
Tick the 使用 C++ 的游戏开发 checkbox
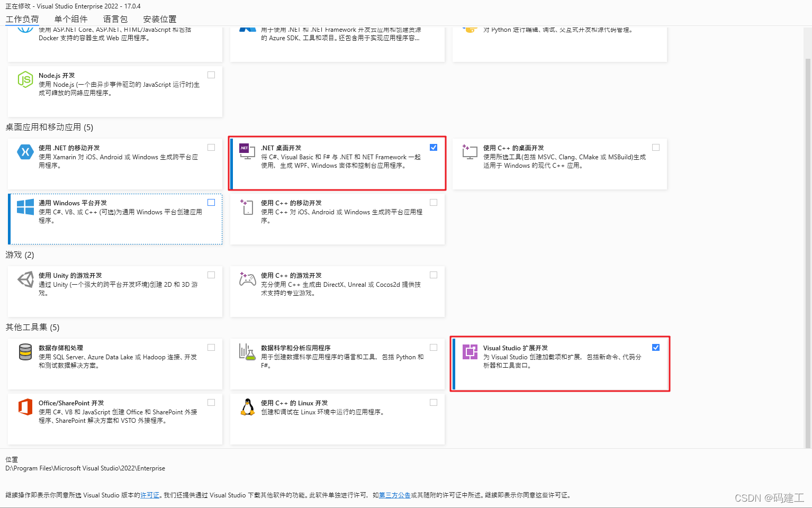coord(434,275)
